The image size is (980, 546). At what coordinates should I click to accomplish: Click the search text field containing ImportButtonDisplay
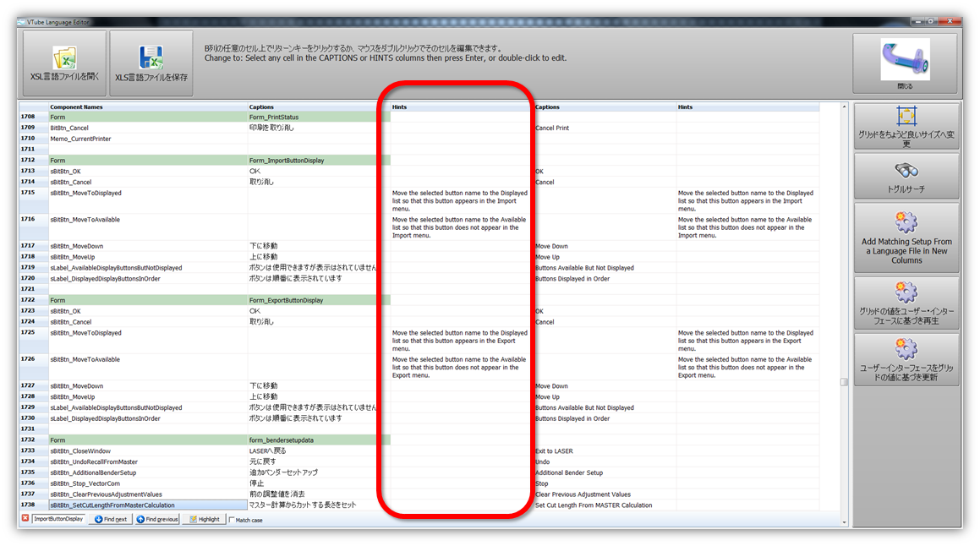click(x=59, y=519)
